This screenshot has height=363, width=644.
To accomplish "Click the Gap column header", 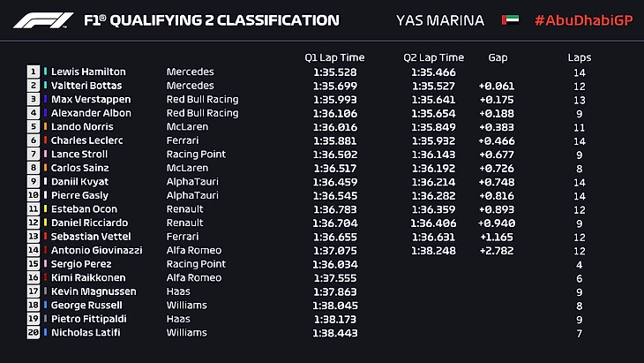I will click(498, 57).
